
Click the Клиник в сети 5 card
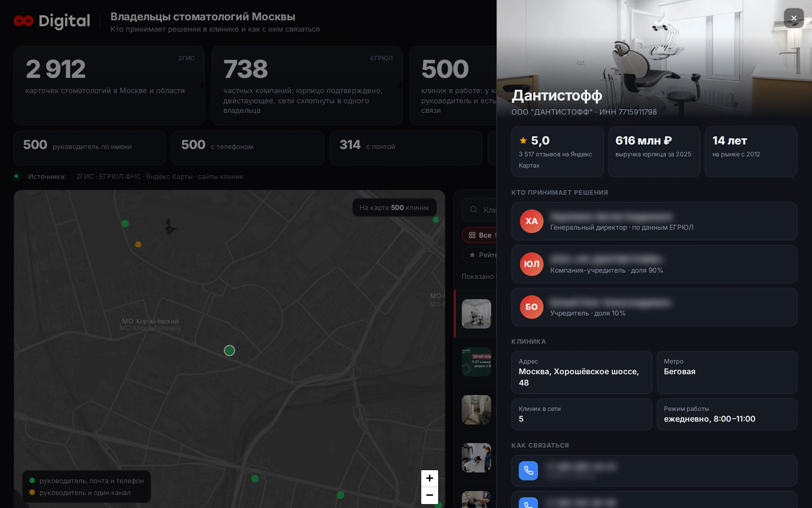click(581, 414)
